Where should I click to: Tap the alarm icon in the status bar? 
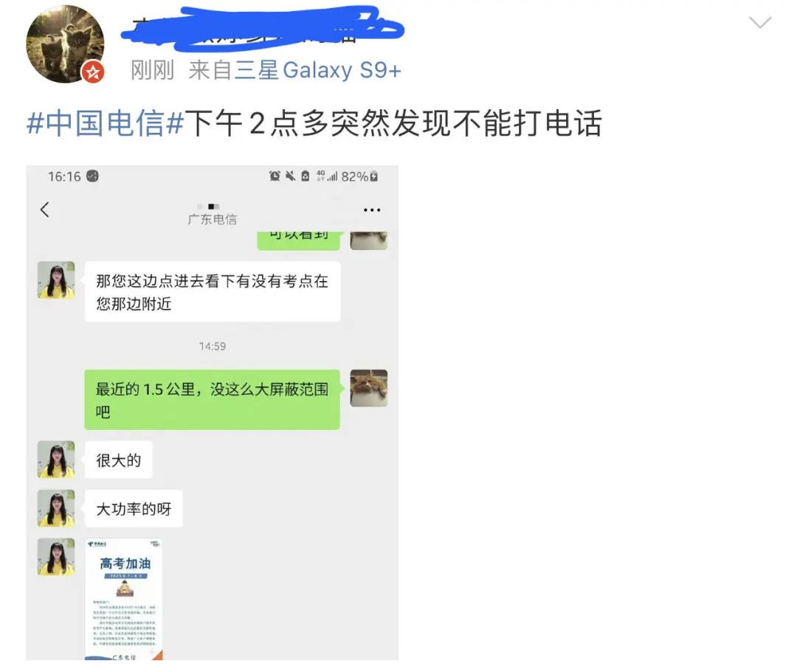pyautogui.click(x=275, y=176)
